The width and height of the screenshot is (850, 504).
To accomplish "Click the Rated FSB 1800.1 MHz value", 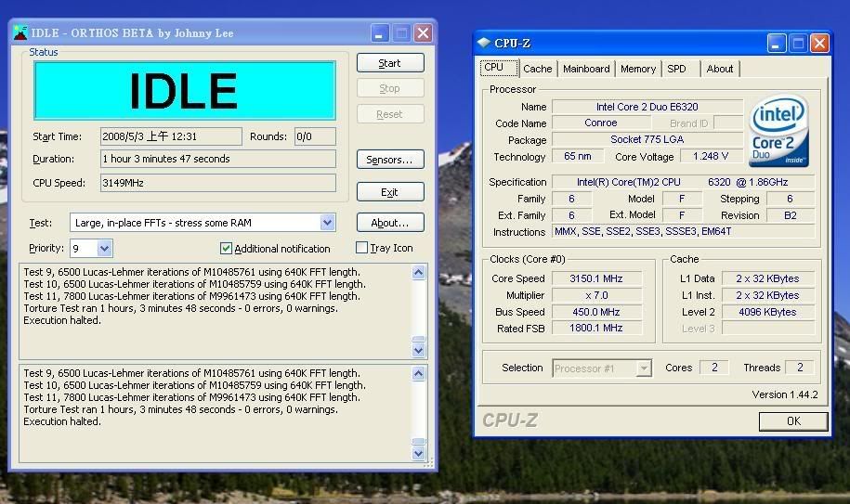I will 596,328.
